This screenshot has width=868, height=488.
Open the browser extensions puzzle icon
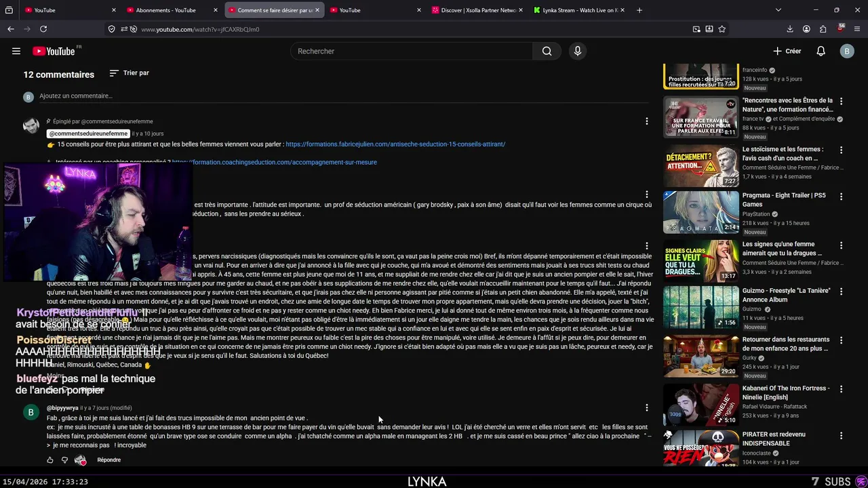(x=823, y=29)
